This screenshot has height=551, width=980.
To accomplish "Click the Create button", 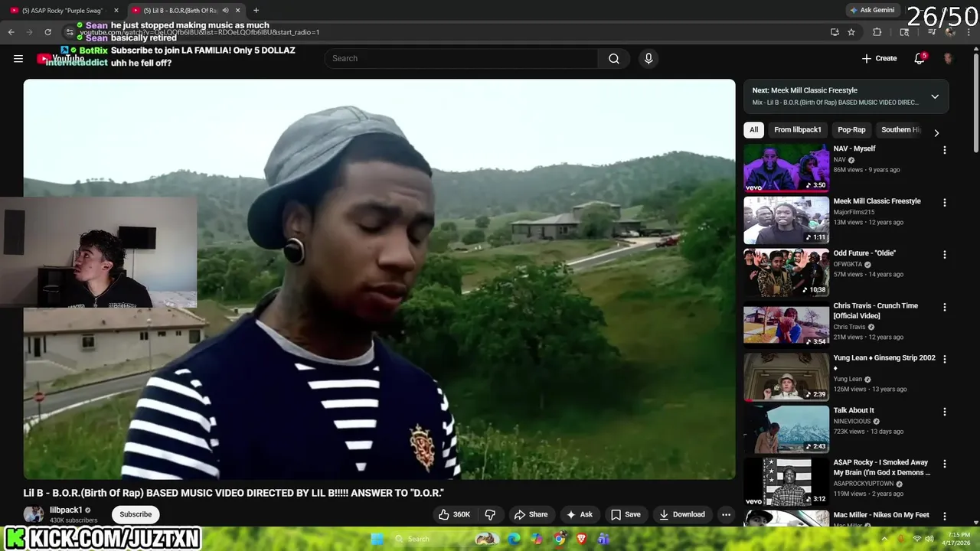I will pyautogui.click(x=879, y=58).
